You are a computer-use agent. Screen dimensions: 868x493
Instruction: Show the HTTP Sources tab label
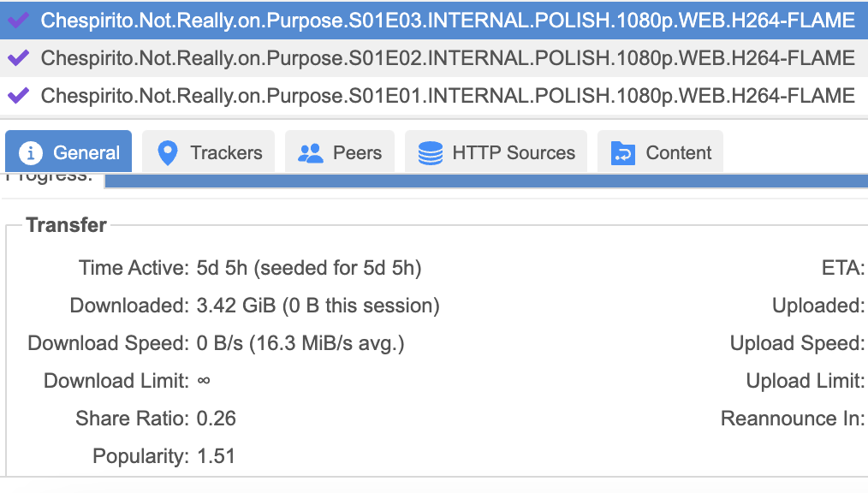pos(514,153)
